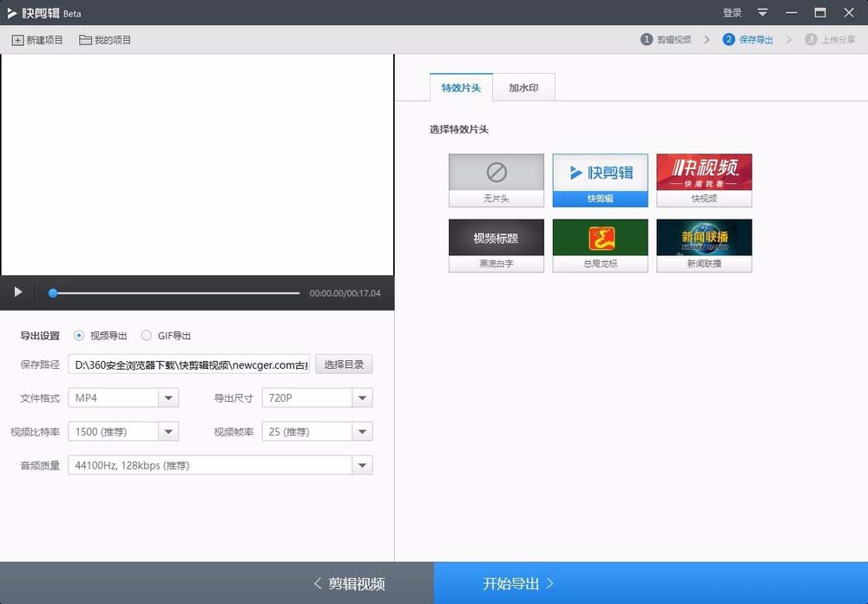Pick the 新闻联播 news-style intro template
The width and height of the screenshot is (868, 604).
(x=704, y=245)
